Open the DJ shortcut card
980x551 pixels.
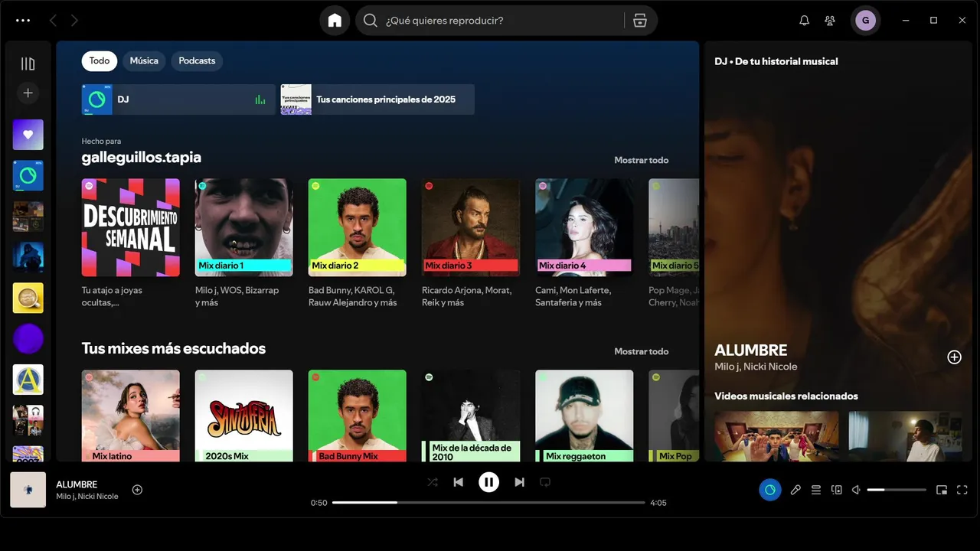pyautogui.click(x=178, y=99)
